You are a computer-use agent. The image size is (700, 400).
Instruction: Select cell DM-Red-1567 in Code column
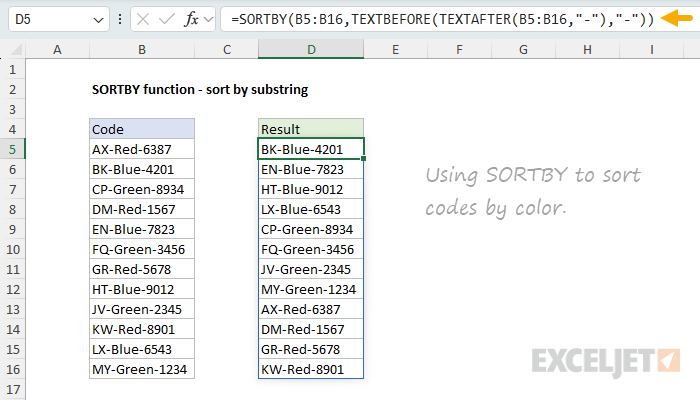tap(142, 209)
